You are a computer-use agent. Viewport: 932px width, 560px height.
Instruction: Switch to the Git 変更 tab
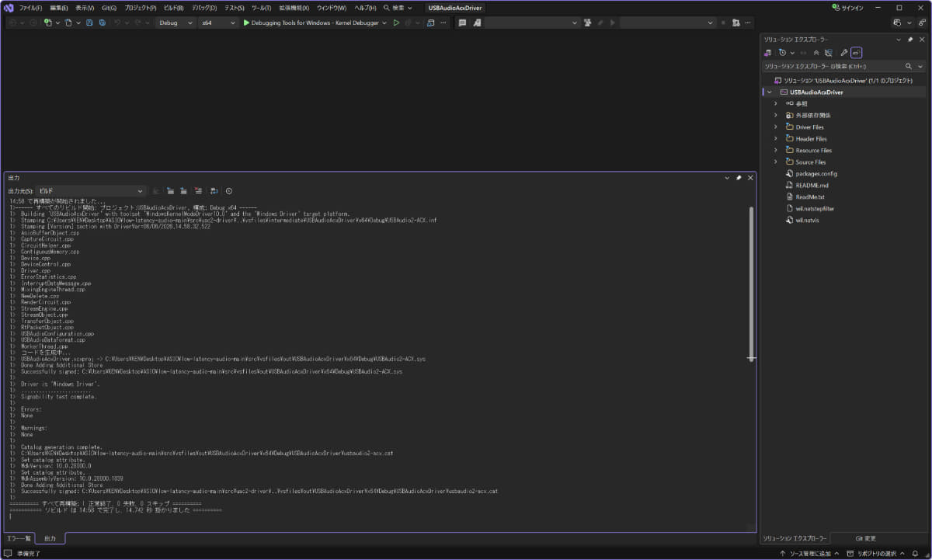[x=865, y=538]
